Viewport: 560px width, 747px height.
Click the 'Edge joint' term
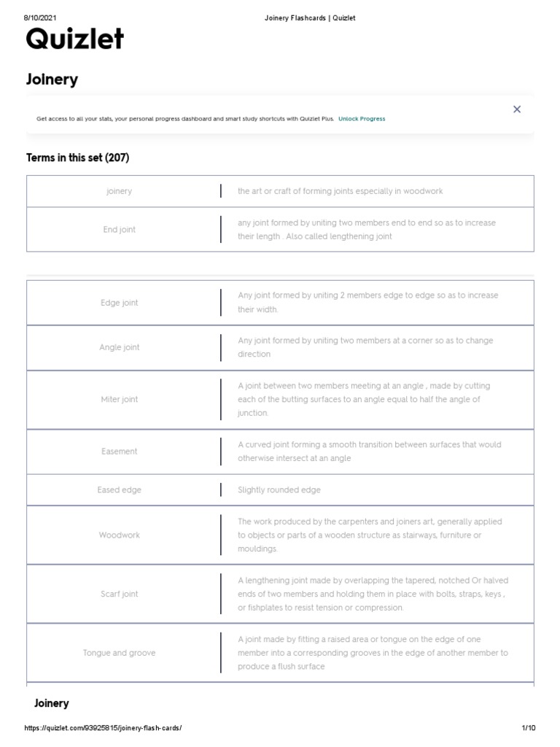tap(120, 303)
